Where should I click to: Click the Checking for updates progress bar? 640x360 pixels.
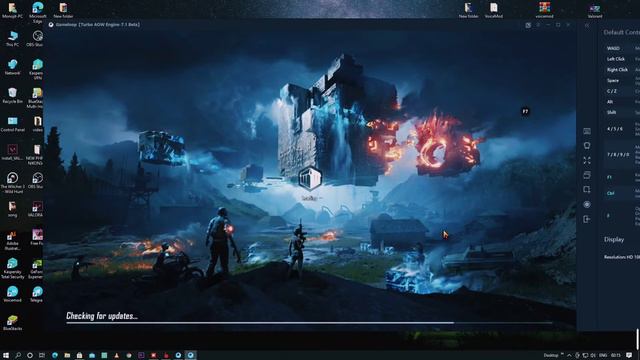pyautogui.click(x=309, y=322)
